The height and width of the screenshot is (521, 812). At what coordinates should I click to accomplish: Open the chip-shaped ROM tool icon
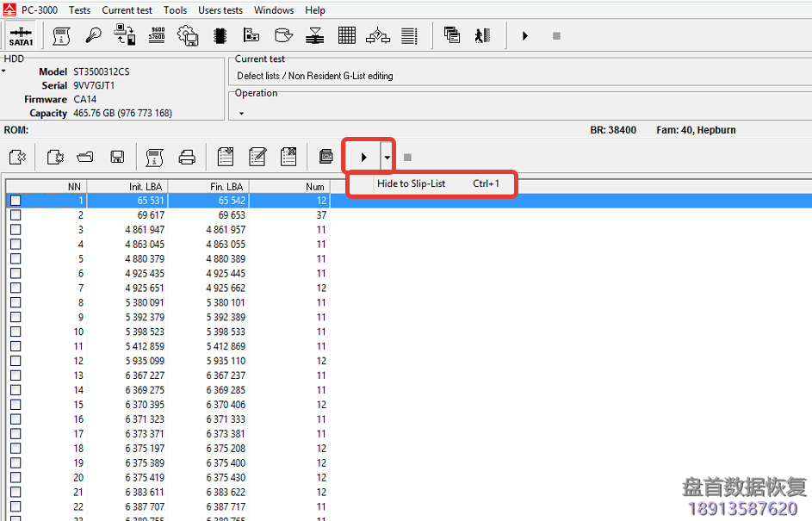click(x=220, y=36)
